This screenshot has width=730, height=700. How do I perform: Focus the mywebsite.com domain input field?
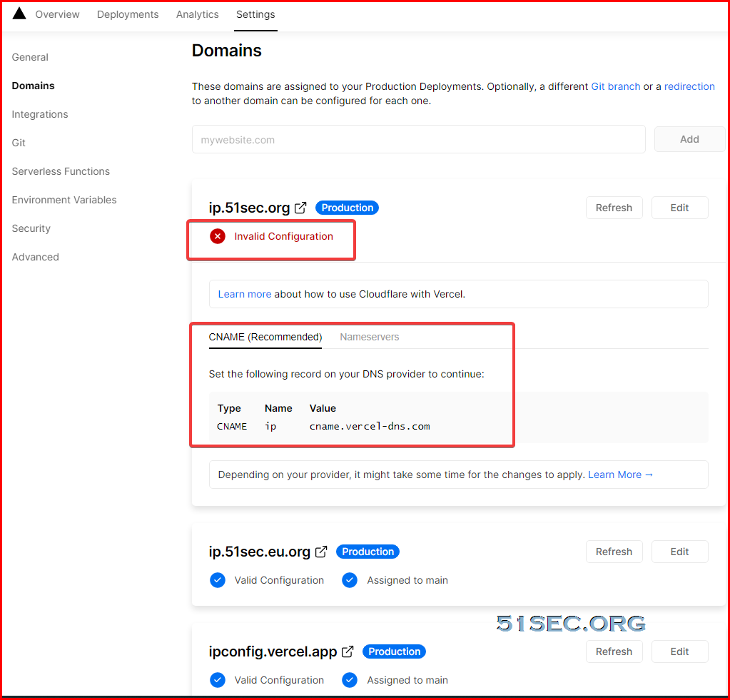pos(419,139)
